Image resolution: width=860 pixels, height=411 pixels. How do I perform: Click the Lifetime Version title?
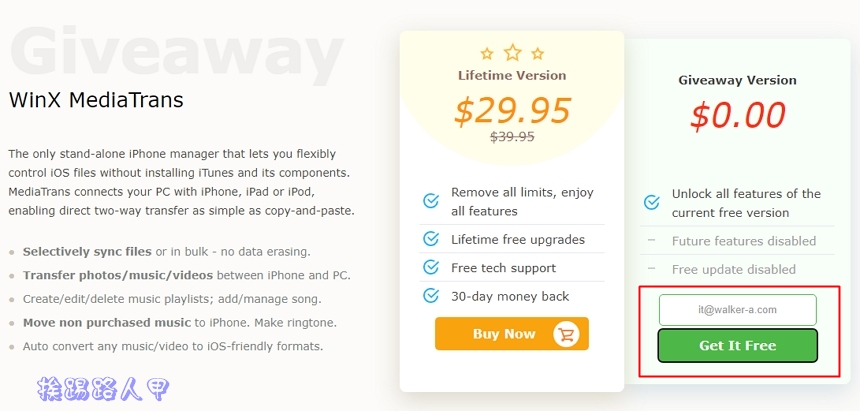pyautogui.click(x=512, y=75)
